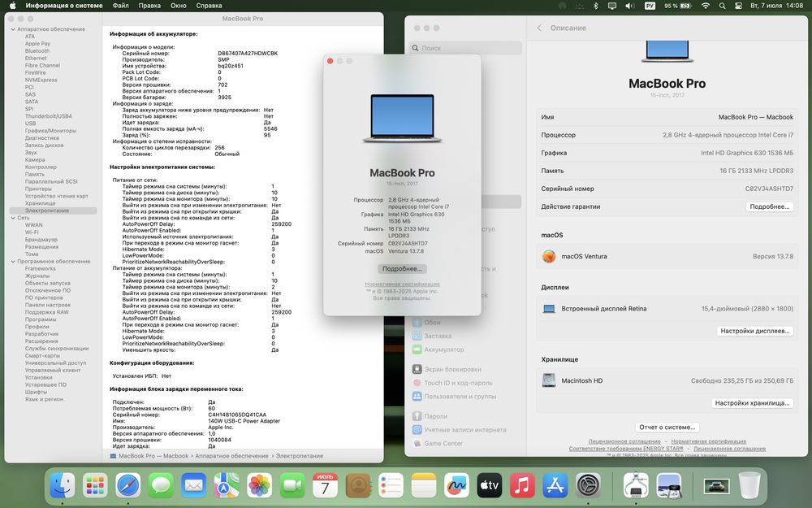Open Maps app in the Dock
812x508 pixels.
(227, 485)
